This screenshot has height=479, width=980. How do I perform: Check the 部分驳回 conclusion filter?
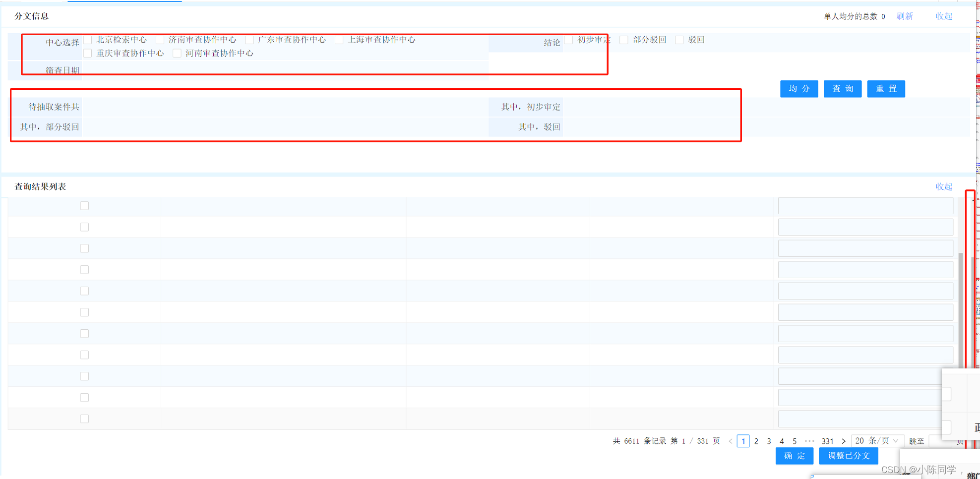623,40
